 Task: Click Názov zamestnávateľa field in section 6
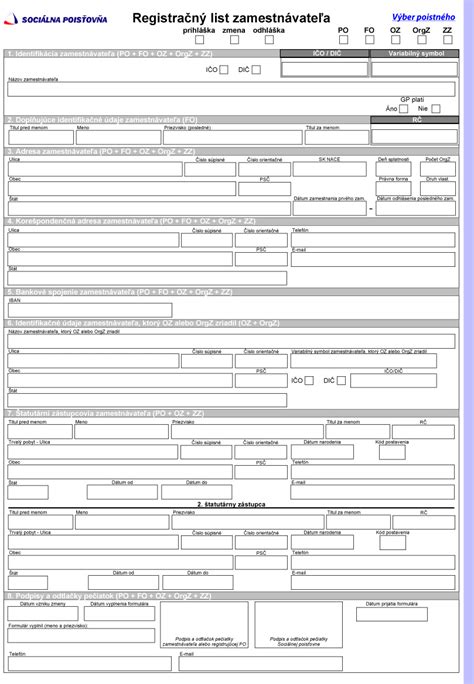point(231,341)
